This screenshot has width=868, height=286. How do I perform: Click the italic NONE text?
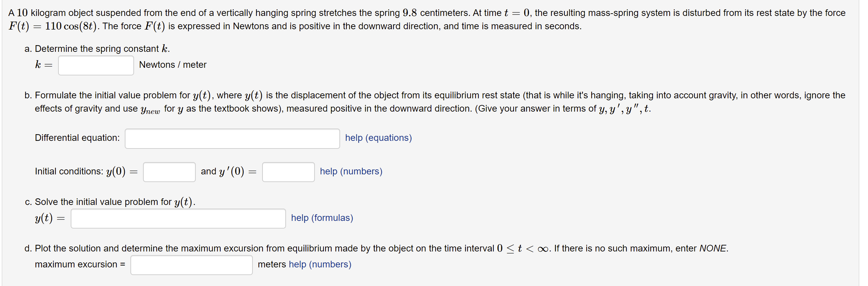click(x=713, y=248)
